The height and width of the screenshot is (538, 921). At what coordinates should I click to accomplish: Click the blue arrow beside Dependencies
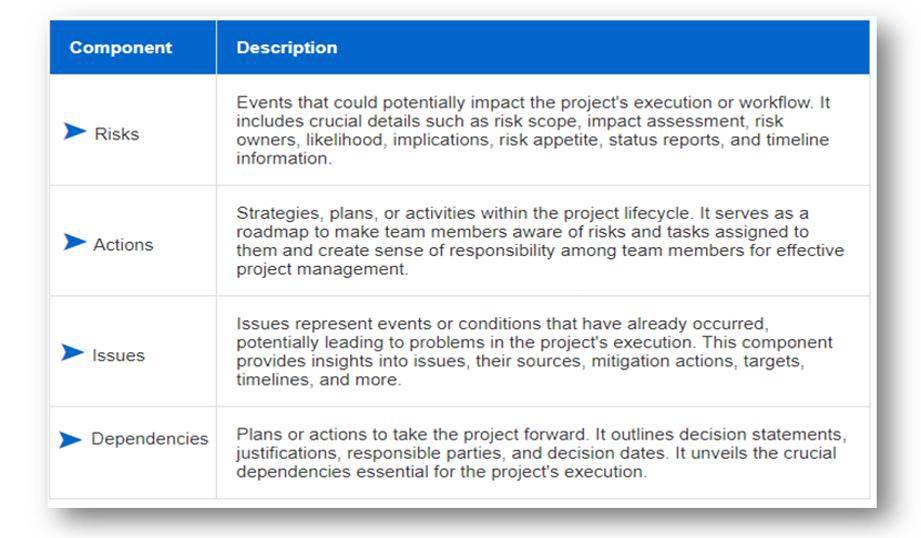[70, 439]
